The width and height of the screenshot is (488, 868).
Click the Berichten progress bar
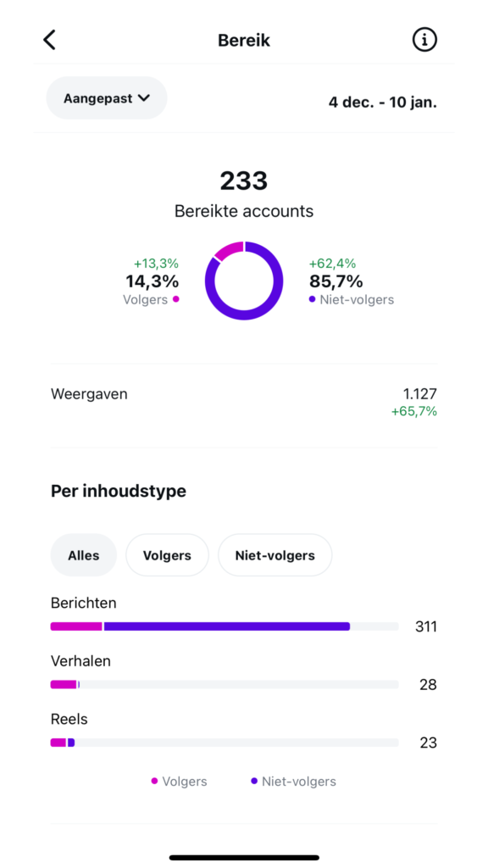click(x=225, y=626)
